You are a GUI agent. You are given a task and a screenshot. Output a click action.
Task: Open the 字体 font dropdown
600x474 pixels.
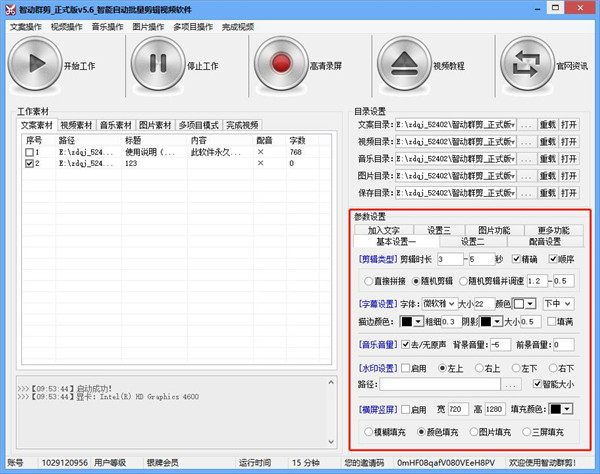coord(440,303)
